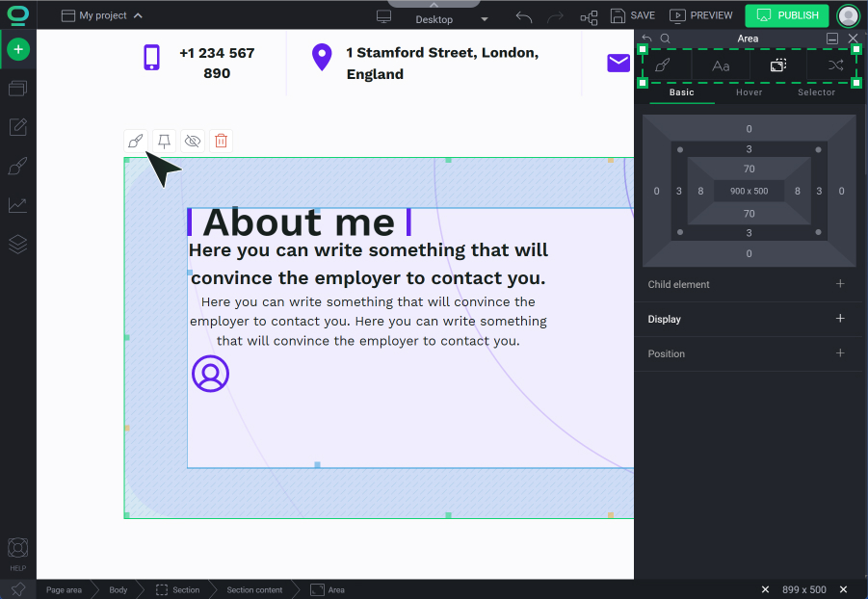Click the address 1 Stamford Street text

pyautogui.click(x=442, y=64)
